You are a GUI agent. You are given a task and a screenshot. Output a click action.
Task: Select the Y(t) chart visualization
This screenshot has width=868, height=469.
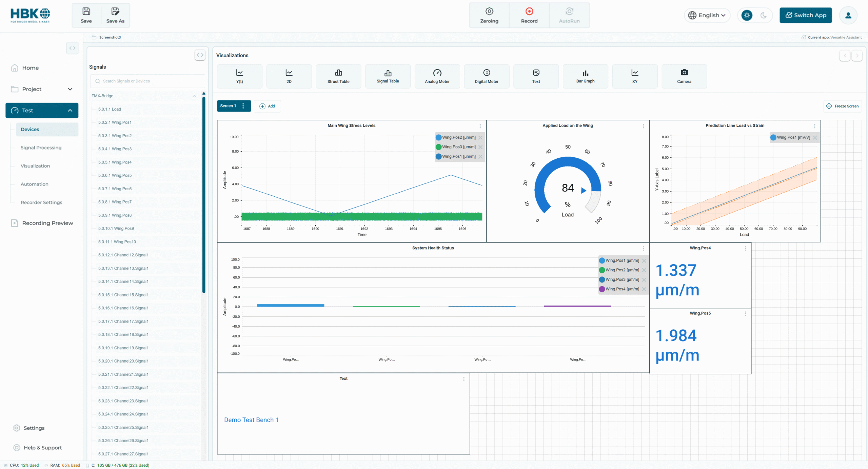(x=239, y=76)
